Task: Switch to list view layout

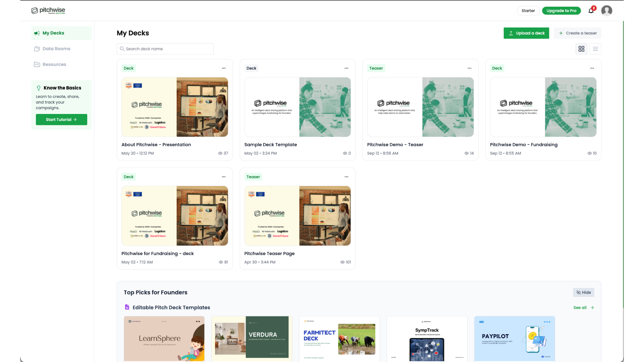Action: tap(595, 49)
